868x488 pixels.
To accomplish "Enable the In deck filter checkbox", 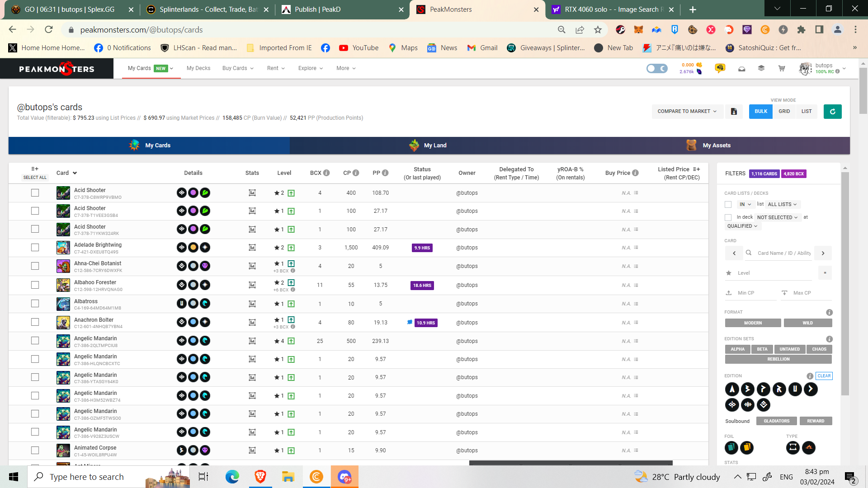I will pos(728,218).
